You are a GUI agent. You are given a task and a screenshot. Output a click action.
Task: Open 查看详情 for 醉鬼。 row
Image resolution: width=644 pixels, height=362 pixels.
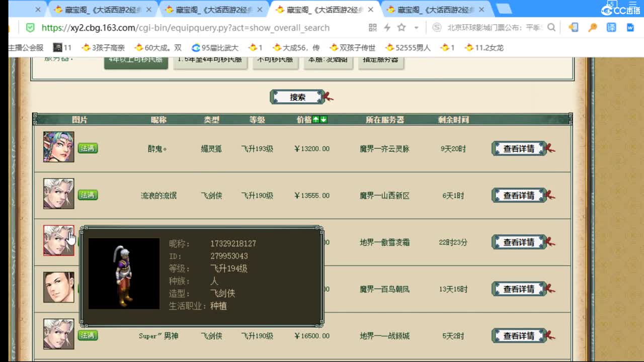pyautogui.click(x=519, y=149)
